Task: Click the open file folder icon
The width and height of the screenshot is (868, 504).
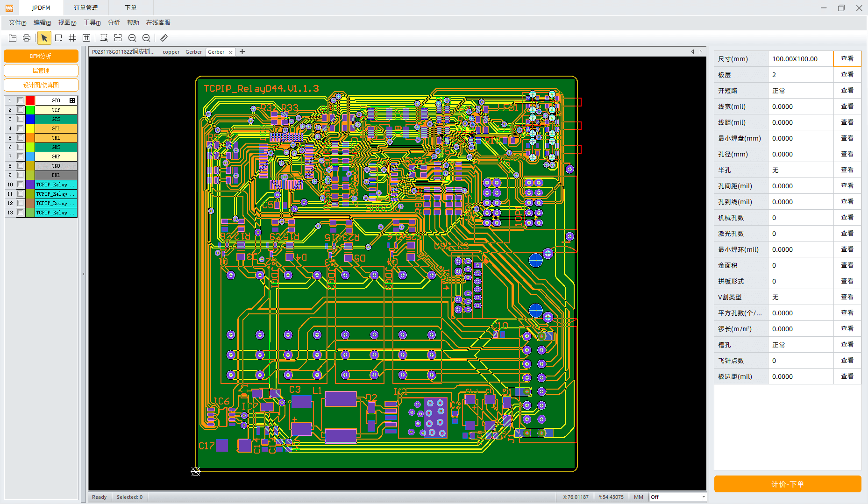Action: click(x=13, y=38)
